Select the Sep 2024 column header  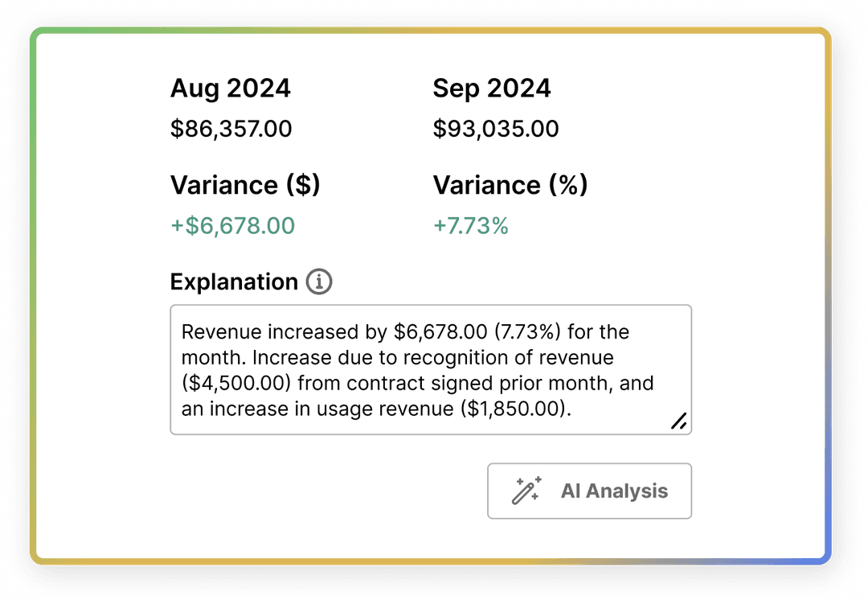click(492, 88)
